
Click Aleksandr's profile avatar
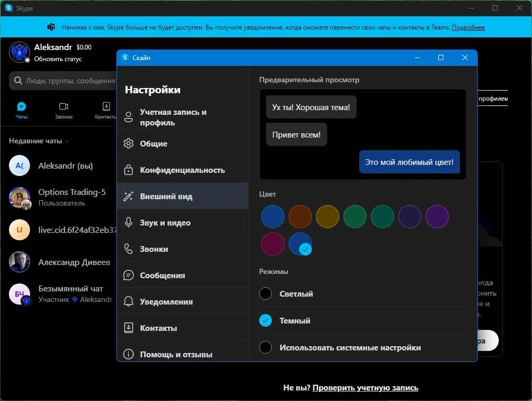click(x=19, y=52)
